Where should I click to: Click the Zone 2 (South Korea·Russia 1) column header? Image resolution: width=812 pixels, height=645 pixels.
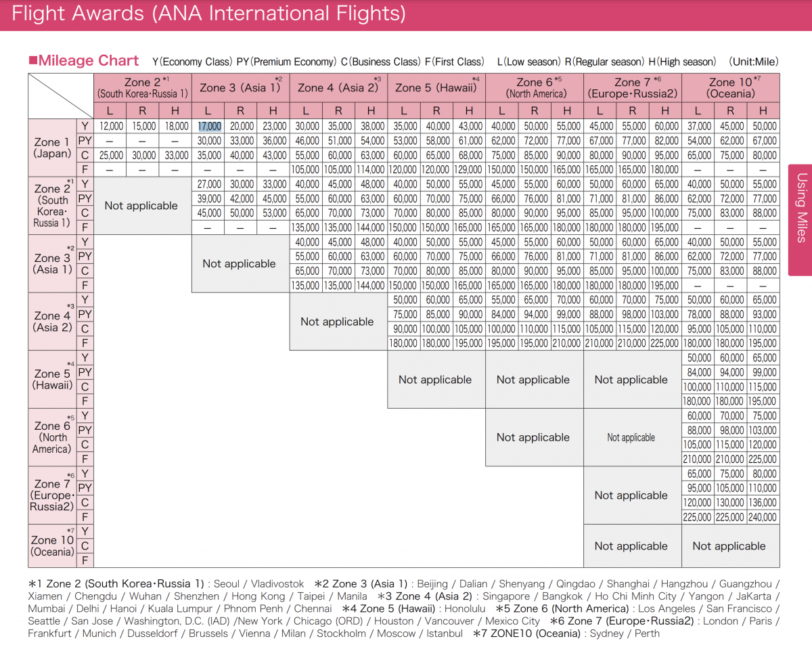[x=143, y=88]
